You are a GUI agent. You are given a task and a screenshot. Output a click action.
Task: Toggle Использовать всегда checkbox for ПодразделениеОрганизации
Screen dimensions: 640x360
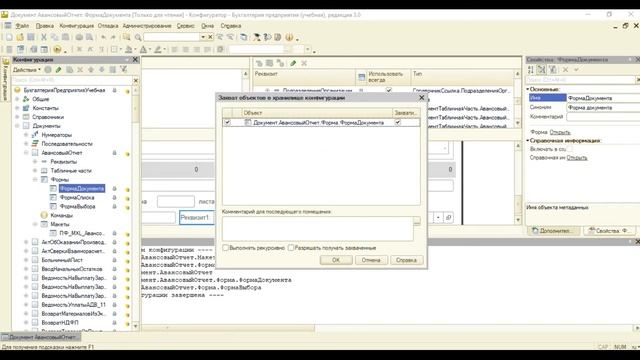[x=389, y=90]
